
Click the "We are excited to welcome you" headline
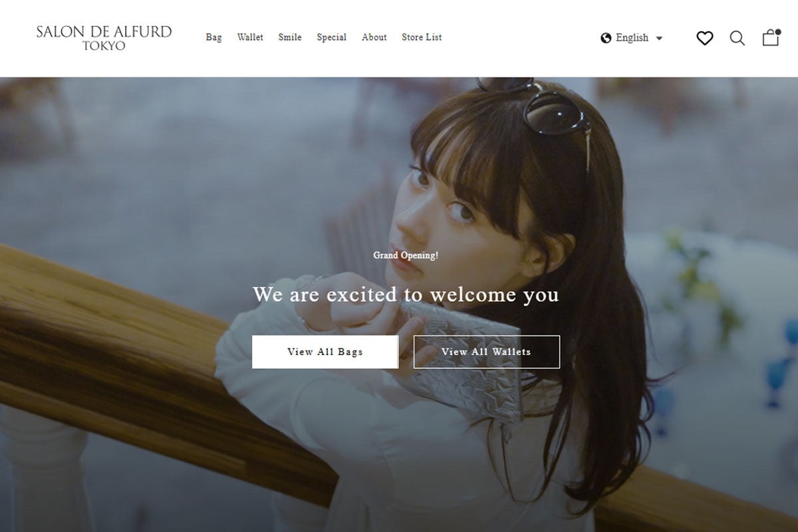point(406,294)
